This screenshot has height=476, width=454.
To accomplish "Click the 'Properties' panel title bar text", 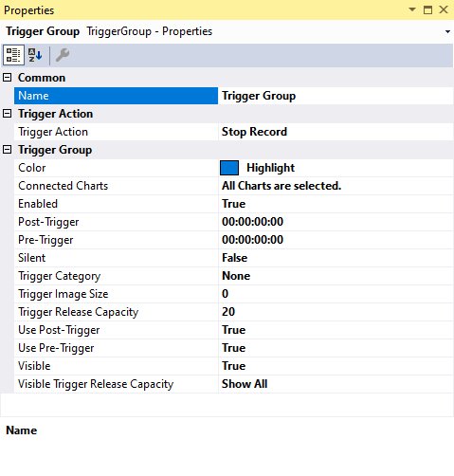I will (29, 10).
